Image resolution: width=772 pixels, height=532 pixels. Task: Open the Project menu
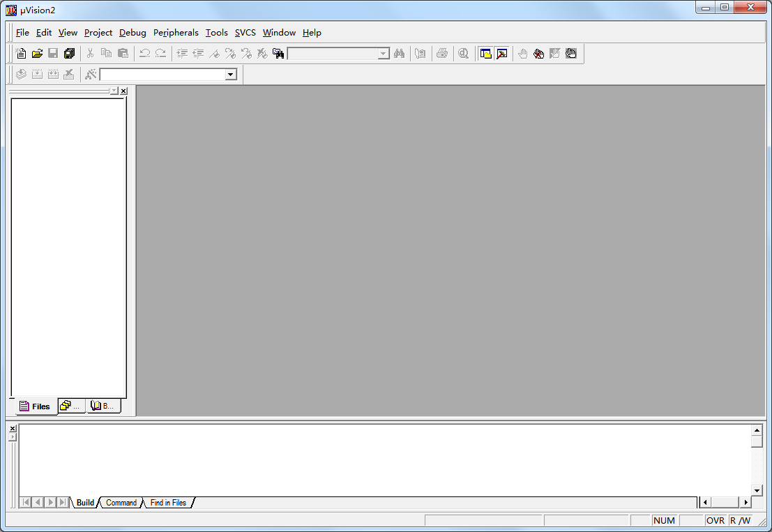tap(98, 33)
